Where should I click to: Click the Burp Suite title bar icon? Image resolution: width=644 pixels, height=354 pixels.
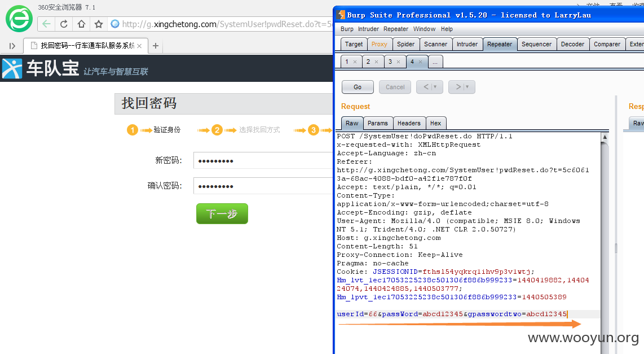tap(341, 15)
